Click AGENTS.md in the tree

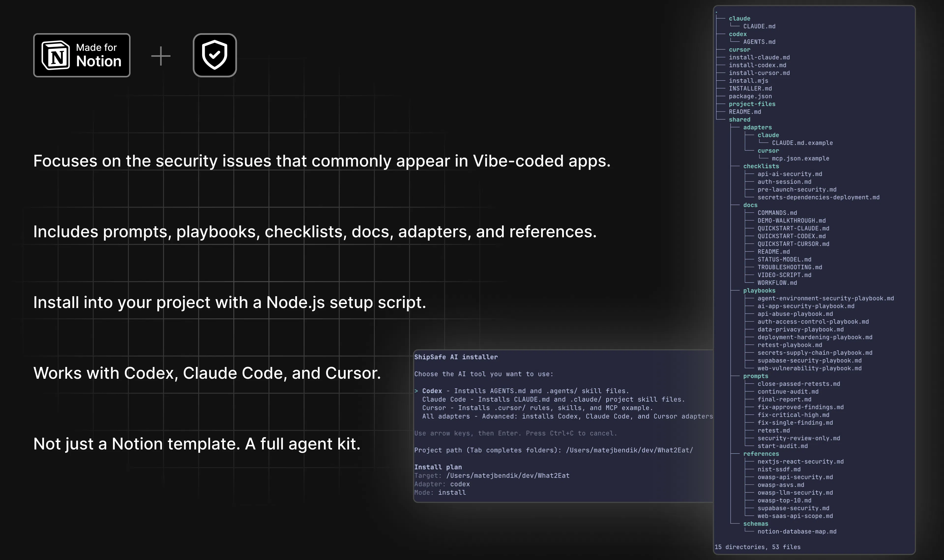click(759, 42)
